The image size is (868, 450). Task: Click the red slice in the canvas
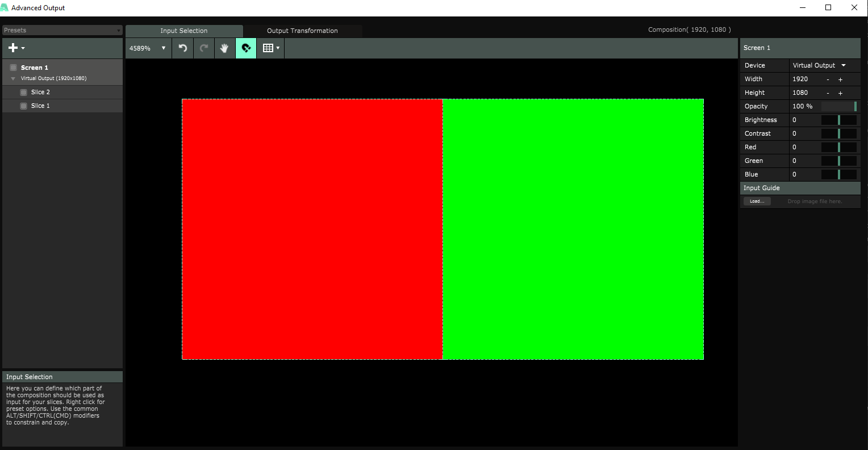(312, 229)
